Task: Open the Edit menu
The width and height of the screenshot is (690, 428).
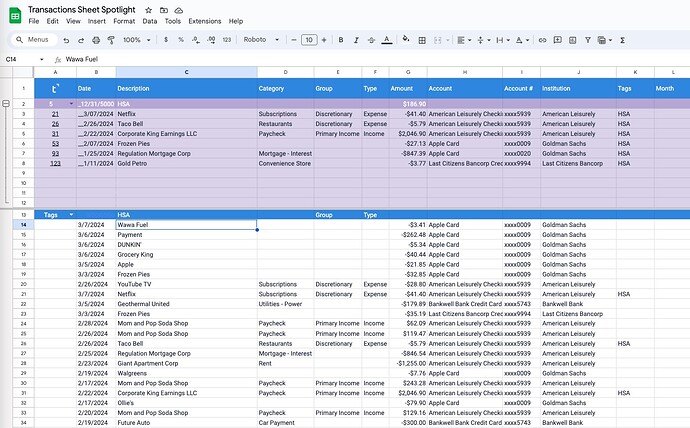Action: [x=52, y=21]
